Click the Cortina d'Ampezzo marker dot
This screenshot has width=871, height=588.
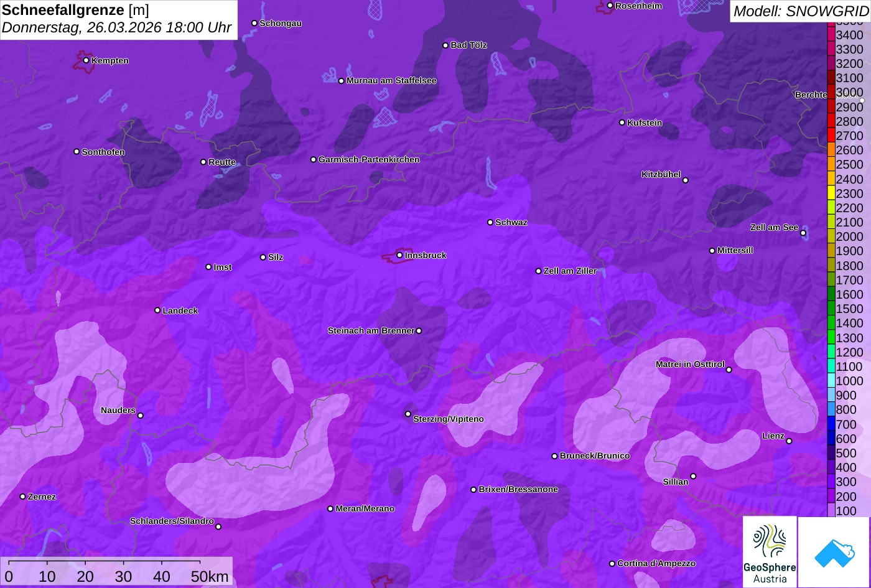click(612, 564)
